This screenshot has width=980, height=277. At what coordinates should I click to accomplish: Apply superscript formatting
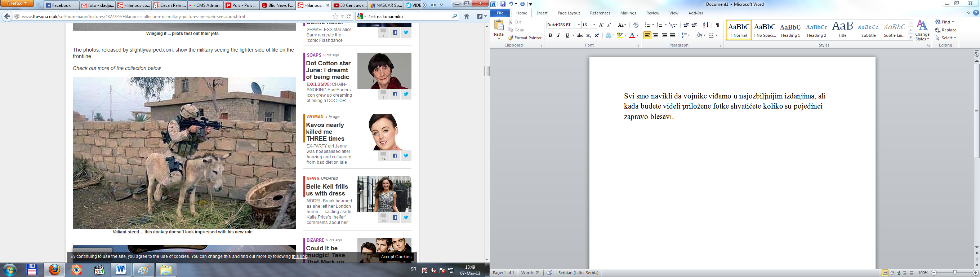pos(597,35)
